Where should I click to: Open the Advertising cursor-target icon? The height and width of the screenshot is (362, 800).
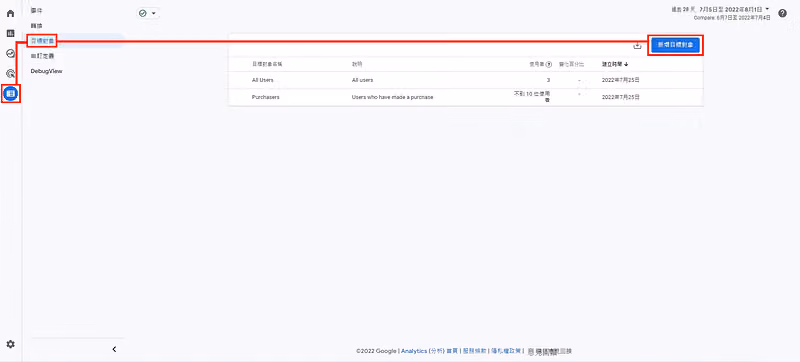[x=10, y=73]
